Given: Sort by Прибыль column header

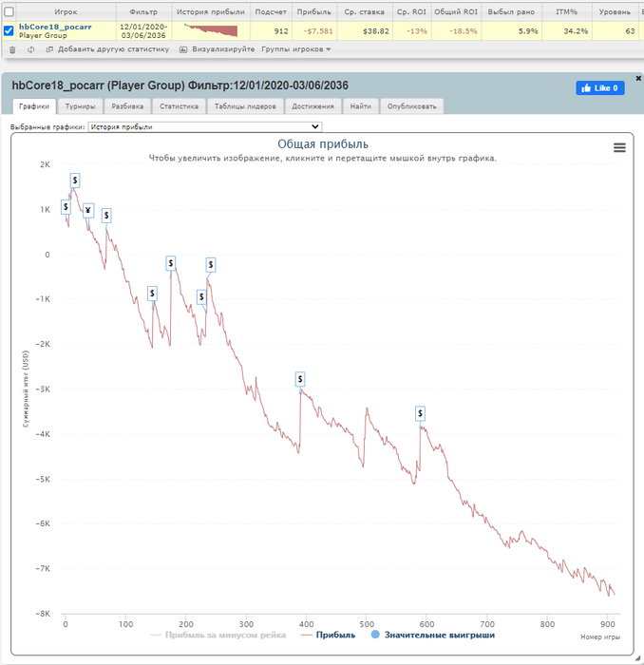Looking at the screenshot, I should click(x=313, y=11).
